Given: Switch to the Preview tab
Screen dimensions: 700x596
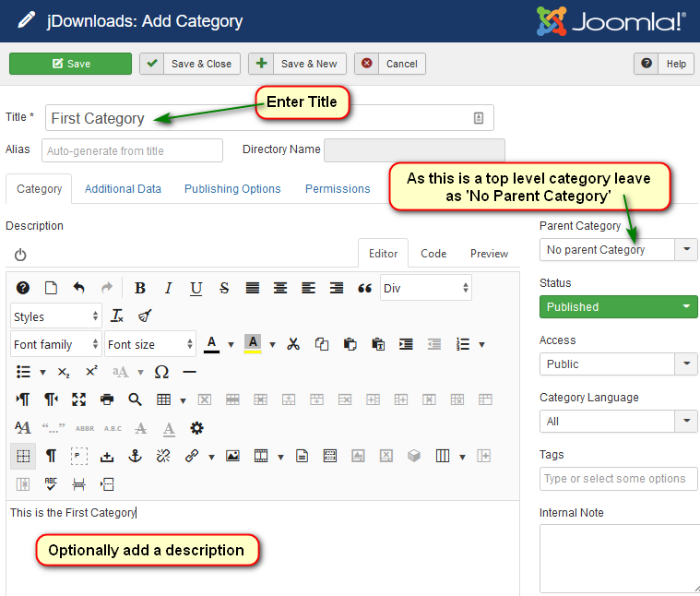Looking at the screenshot, I should pyautogui.click(x=490, y=254).
